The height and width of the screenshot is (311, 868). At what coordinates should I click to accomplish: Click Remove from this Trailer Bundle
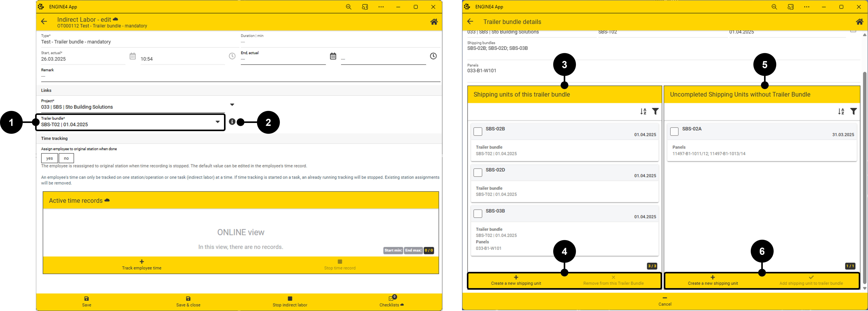point(613,280)
